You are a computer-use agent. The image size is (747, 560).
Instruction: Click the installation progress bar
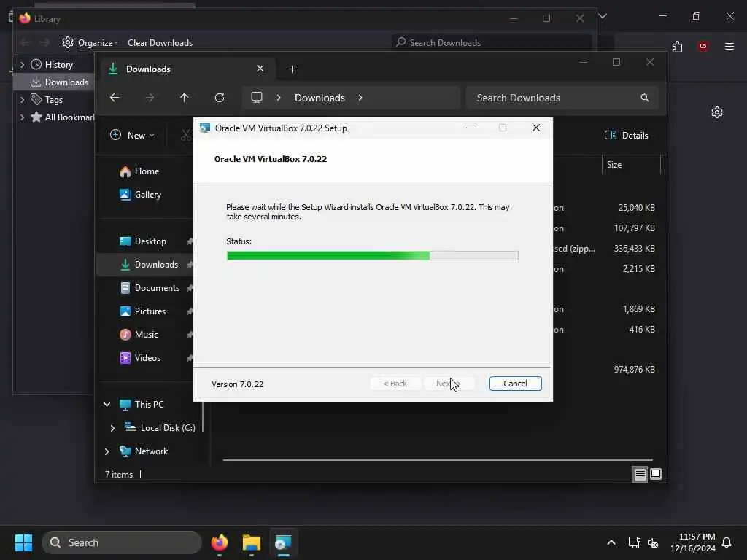click(373, 256)
